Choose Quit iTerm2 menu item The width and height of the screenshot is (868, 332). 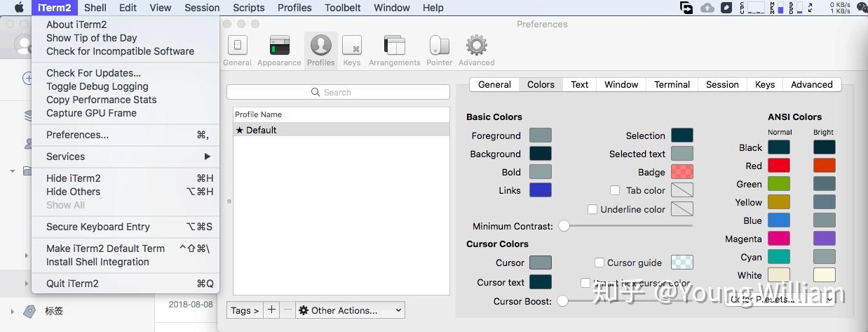pos(126,284)
